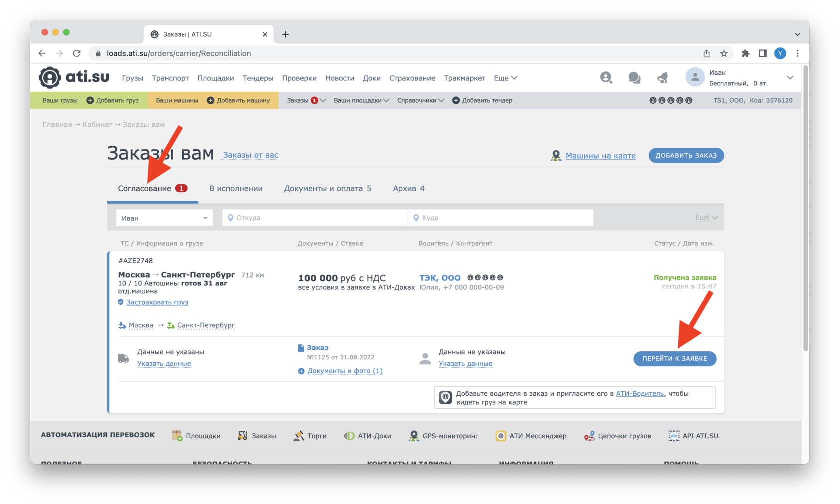The height and width of the screenshot is (504, 840).
Task: Expand the Ещё filters on the right
Action: click(x=706, y=217)
